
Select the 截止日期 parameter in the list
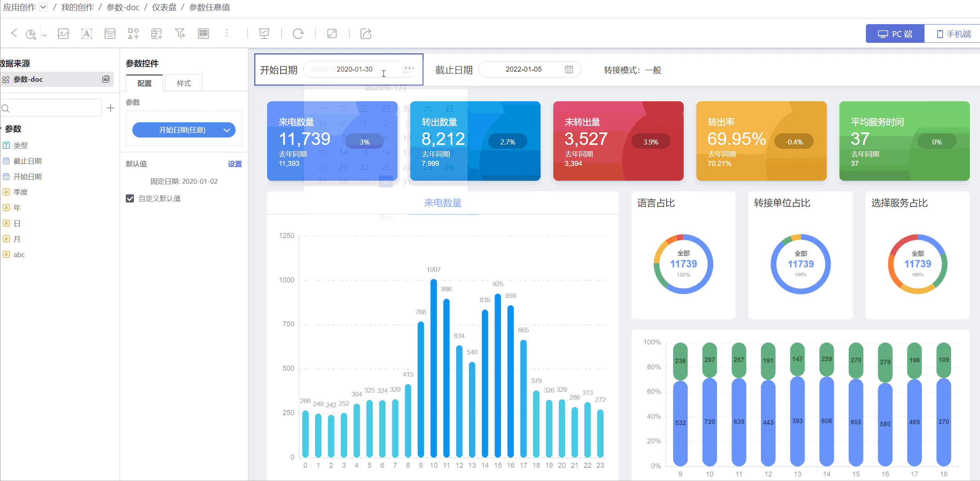tap(27, 161)
